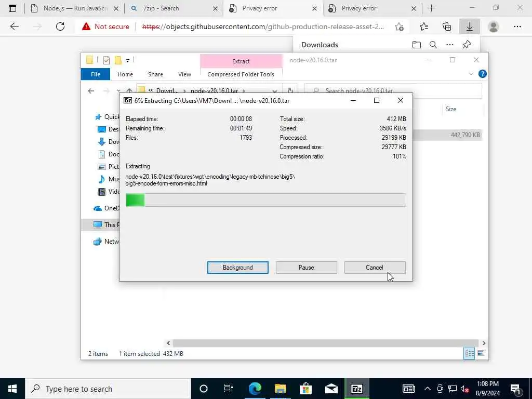
Task: Open Documents in navigation pane
Action: point(108,154)
